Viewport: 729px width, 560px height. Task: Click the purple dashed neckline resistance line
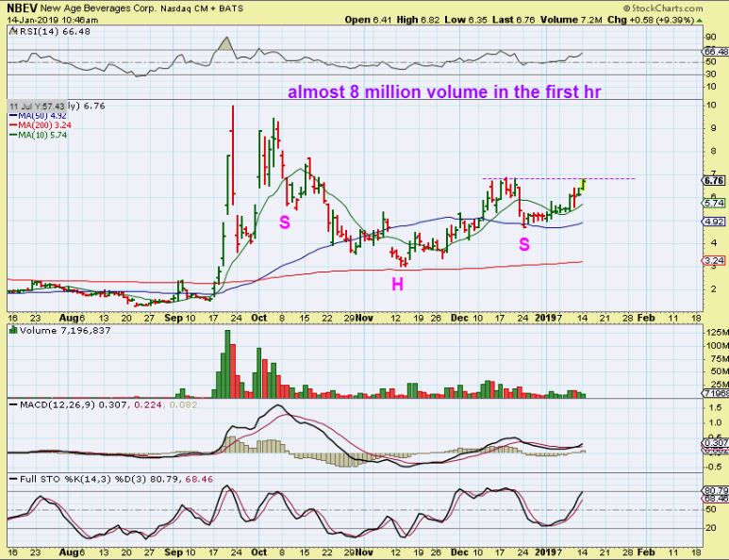pyautogui.click(x=559, y=178)
